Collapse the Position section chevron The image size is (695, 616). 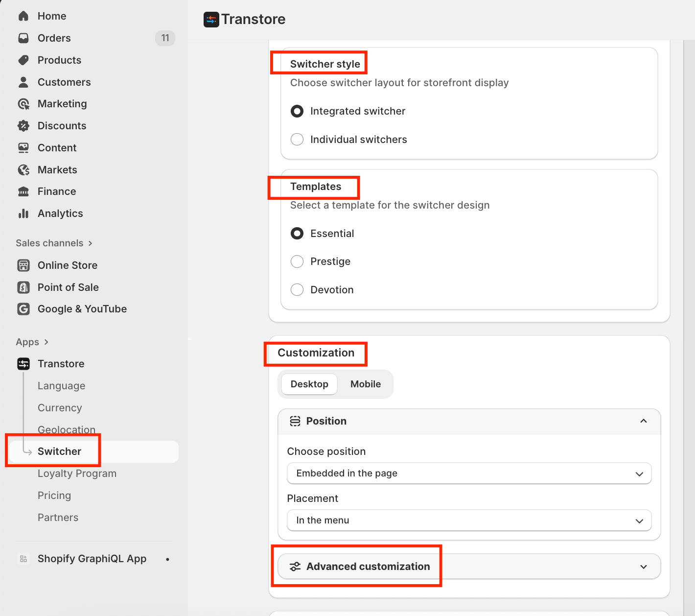pyautogui.click(x=644, y=421)
